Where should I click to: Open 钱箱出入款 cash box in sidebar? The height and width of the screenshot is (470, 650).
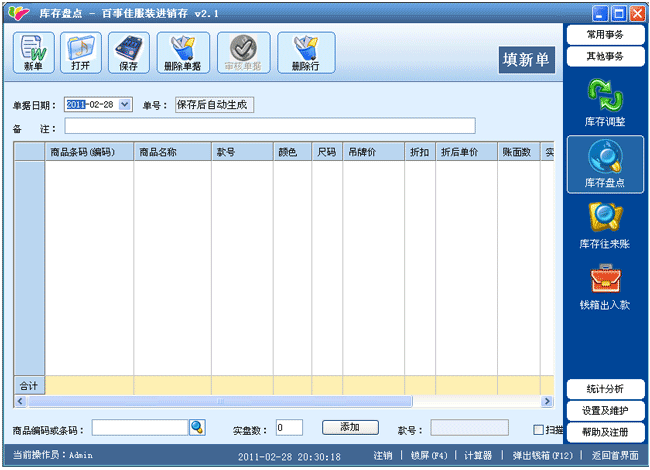point(605,287)
